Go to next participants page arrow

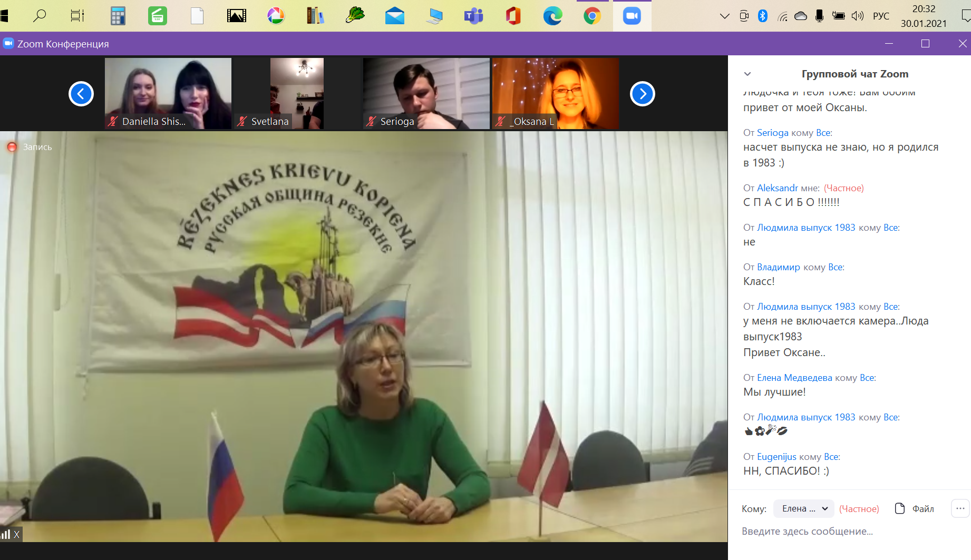[x=642, y=94]
